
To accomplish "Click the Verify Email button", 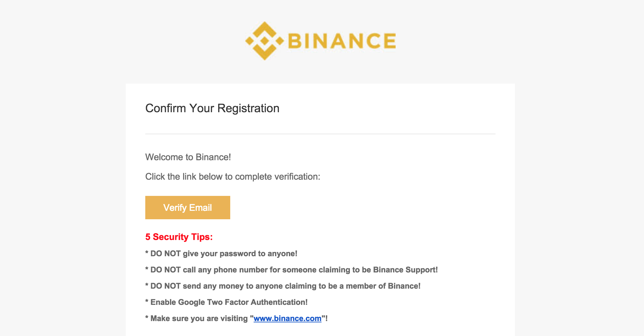I will coord(188,208).
